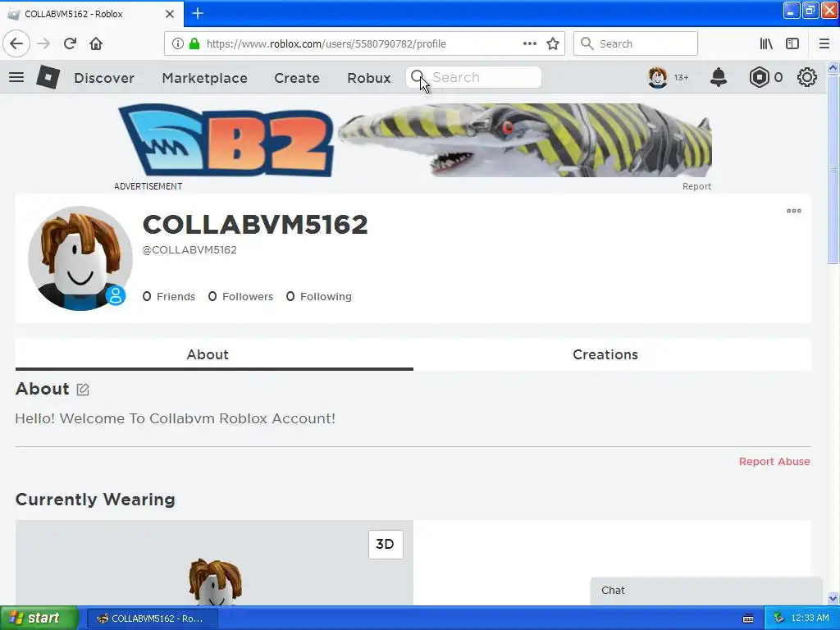Select the COLLABVM5162 - Roblox browser tab

(x=92, y=14)
